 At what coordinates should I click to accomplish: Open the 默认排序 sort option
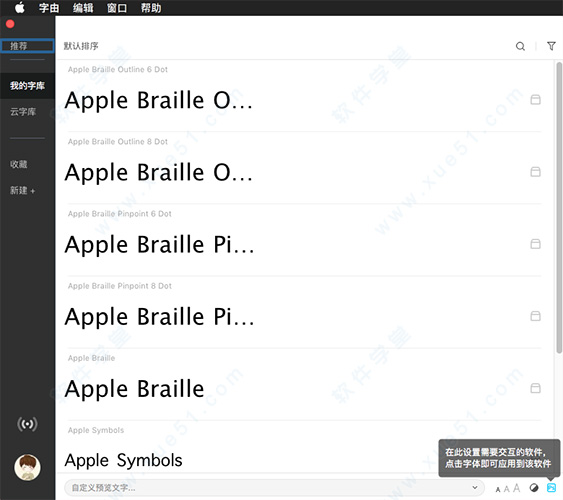point(81,46)
